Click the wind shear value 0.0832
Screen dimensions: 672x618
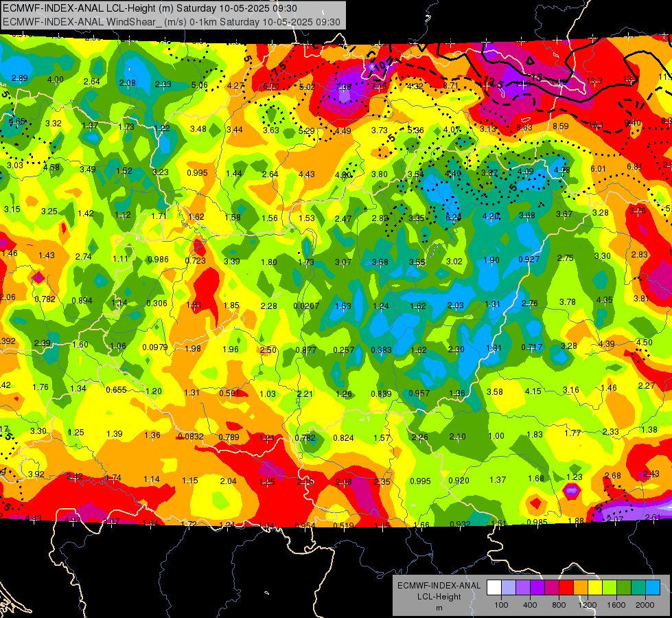pos(191,436)
